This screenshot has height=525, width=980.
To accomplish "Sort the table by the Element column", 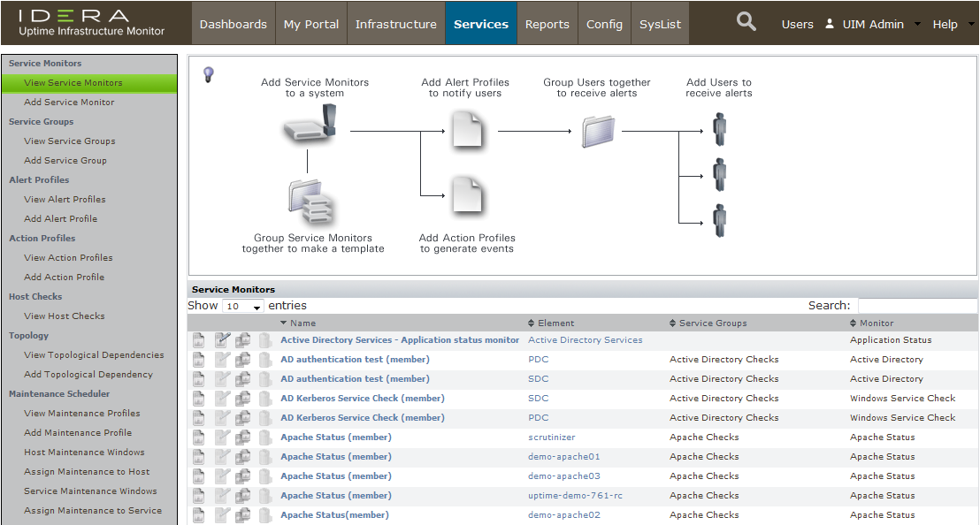I will click(551, 323).
